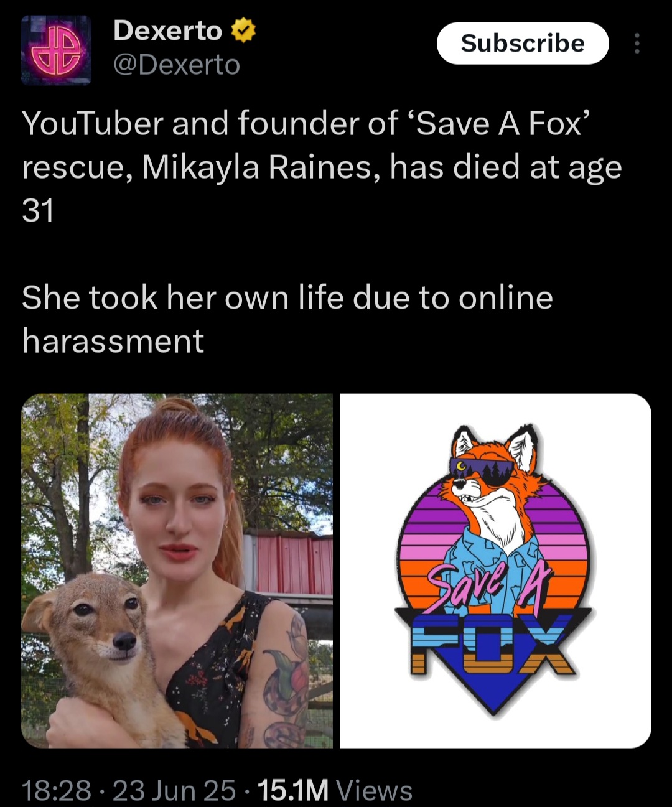
Task: Click the blue 'FOX' block lettering
Action: coord(492,644)
